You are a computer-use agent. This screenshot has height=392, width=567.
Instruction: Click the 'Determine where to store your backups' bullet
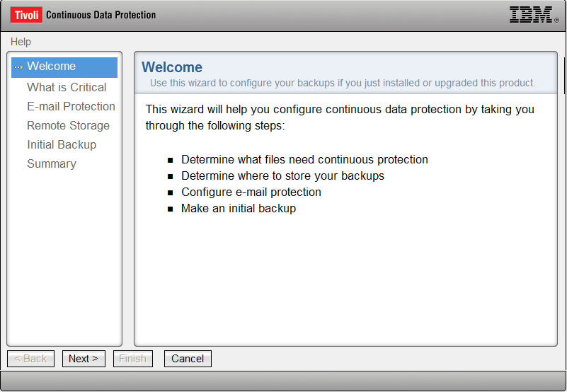282,175
